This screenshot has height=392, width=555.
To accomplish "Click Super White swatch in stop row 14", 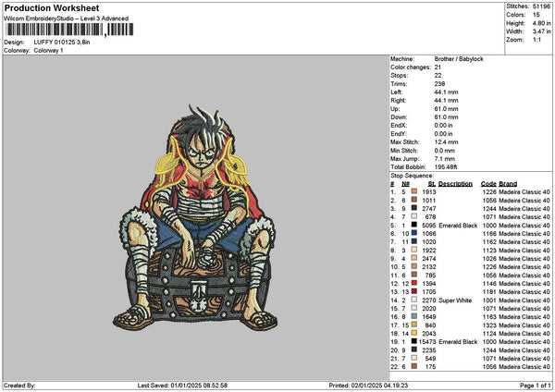I will pyautogui.click(x=414, y=300).
